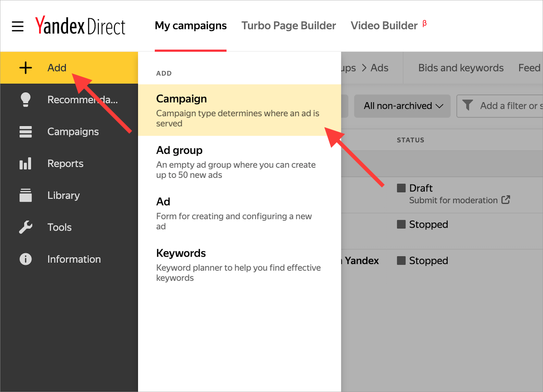The image size is (543, 392).
Task: Open Turbo Page Builder tab
Action: [x=288, y=26]
